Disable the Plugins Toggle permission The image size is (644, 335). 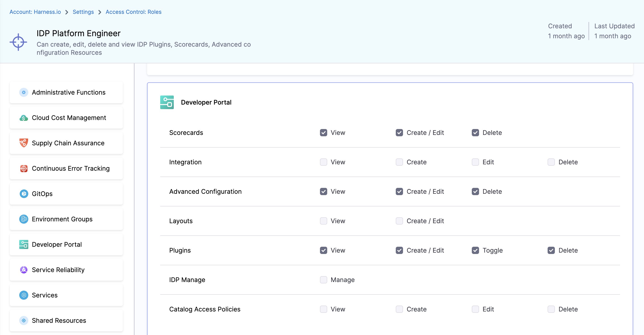point(475,250)
